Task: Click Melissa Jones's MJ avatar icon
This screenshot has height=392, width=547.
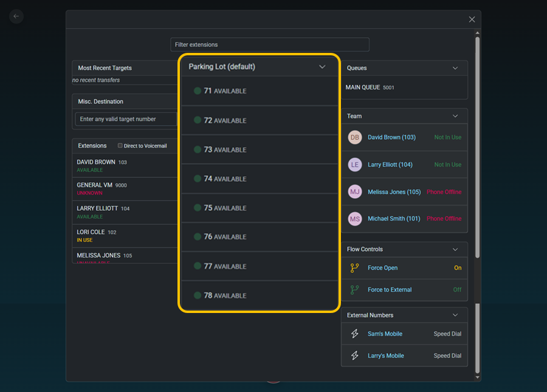Action: click(x=355, y=191)
